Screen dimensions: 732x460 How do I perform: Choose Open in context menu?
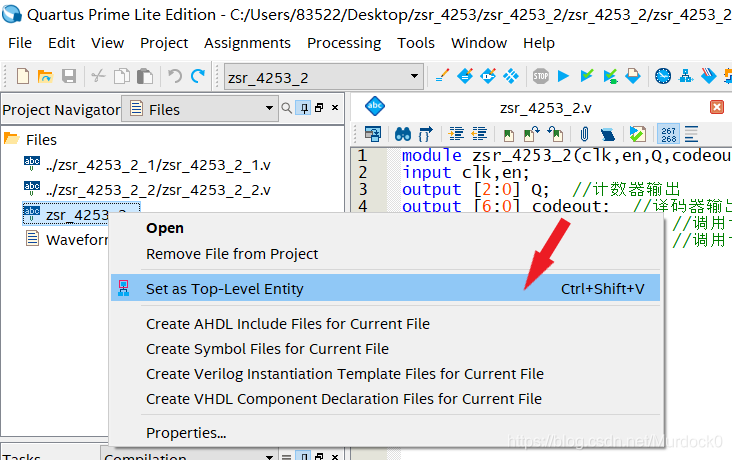[385, 228]
